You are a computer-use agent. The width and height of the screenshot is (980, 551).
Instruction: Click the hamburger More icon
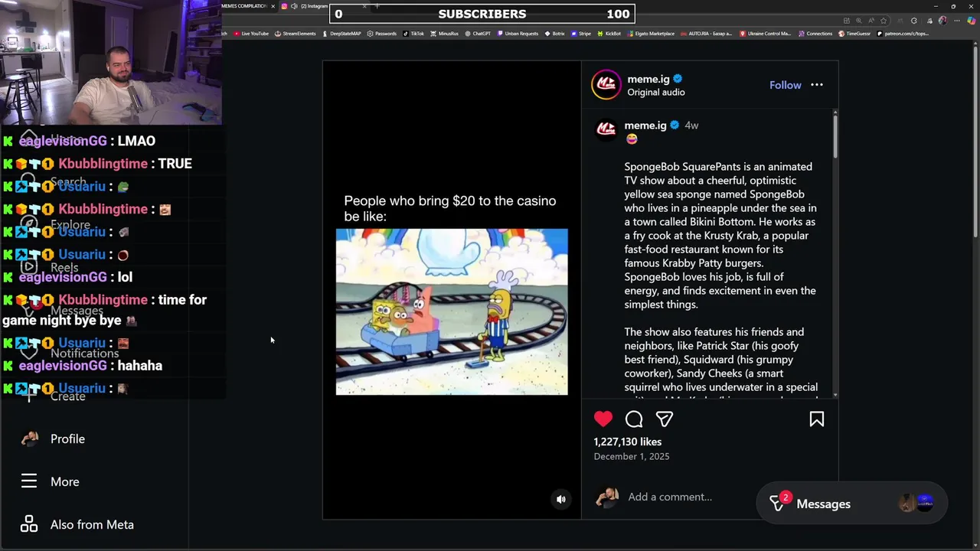[29, 481]
